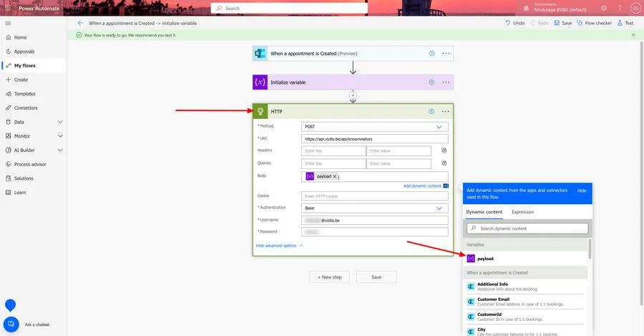Click the Queries value field
Screen dimensions: 644x336
(x=399, y=163)
